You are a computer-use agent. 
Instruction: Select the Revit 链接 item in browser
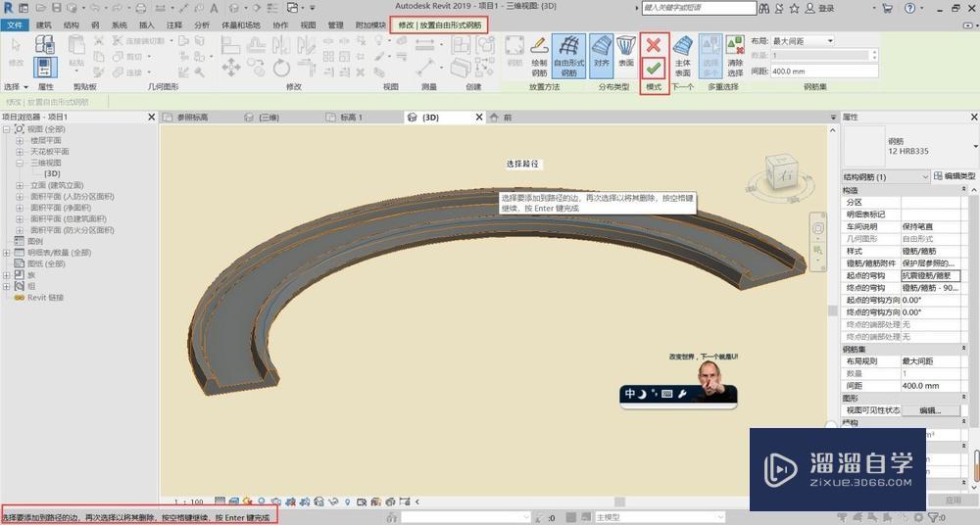pos(46,298)
